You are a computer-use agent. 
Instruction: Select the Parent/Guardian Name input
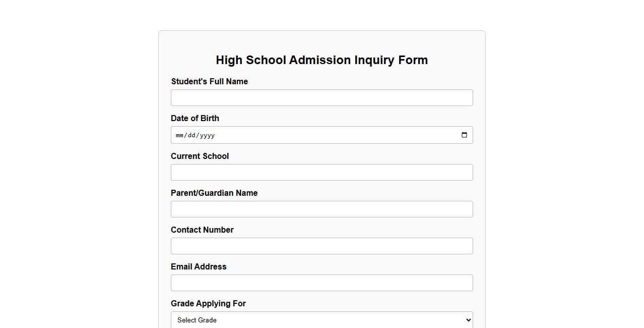pos(321,209)
